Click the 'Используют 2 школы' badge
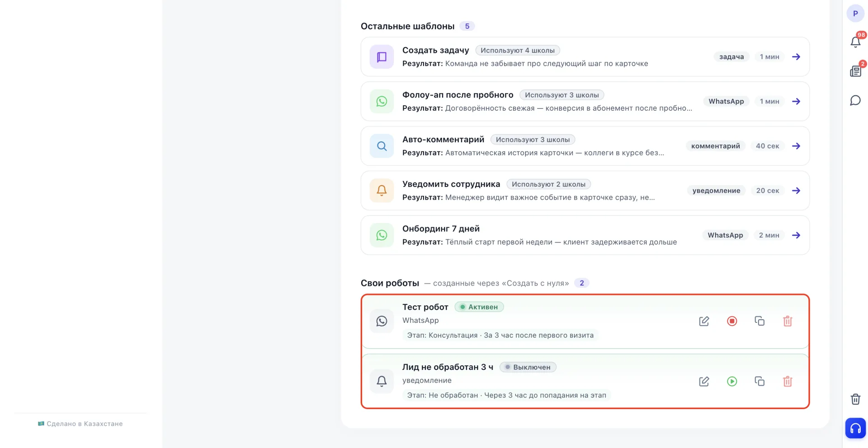The width and height of the screenshot is (868, 448). tap(548, 184)
